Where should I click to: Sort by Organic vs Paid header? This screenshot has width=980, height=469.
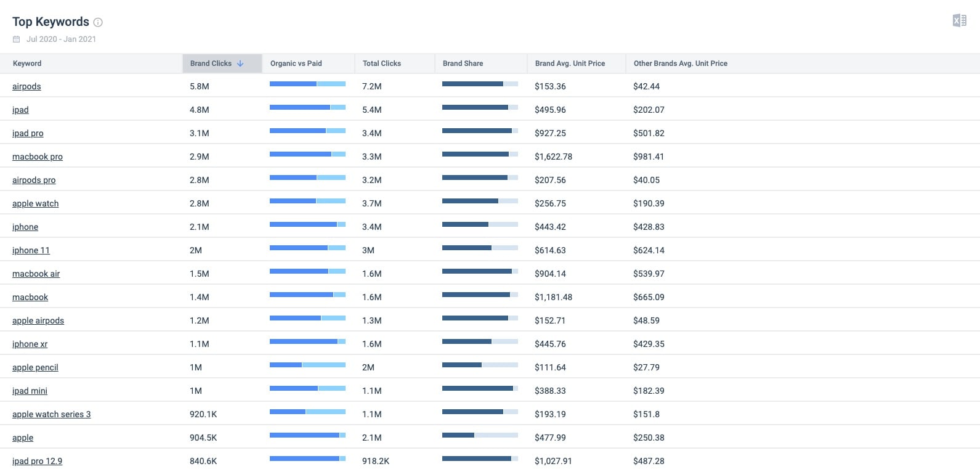coord(296,63)
